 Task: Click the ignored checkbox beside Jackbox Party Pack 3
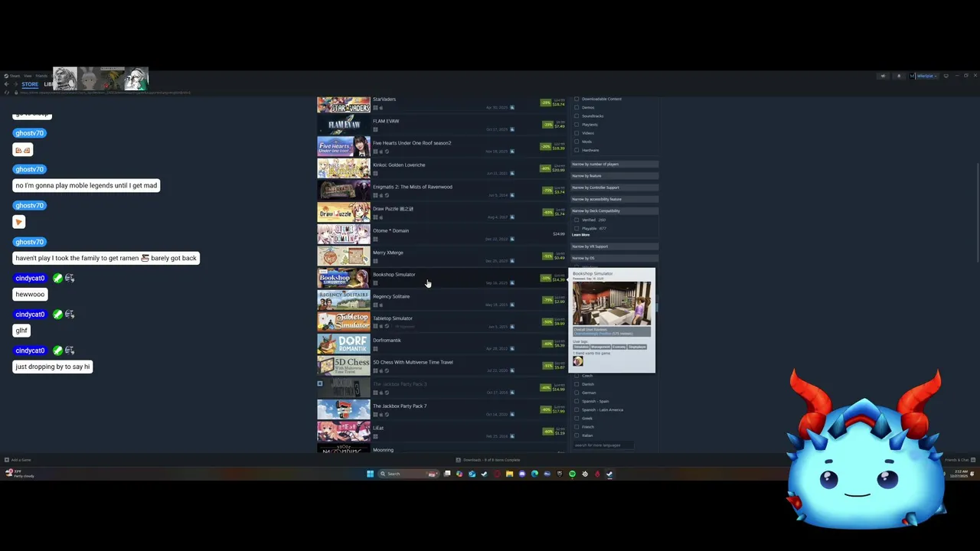[320, 383]
